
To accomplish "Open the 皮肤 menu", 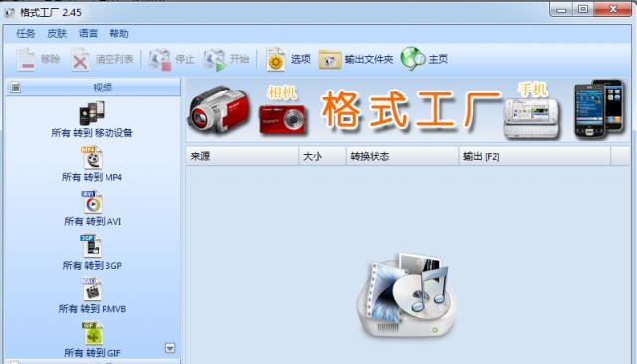I will click(x=57, y=33).
